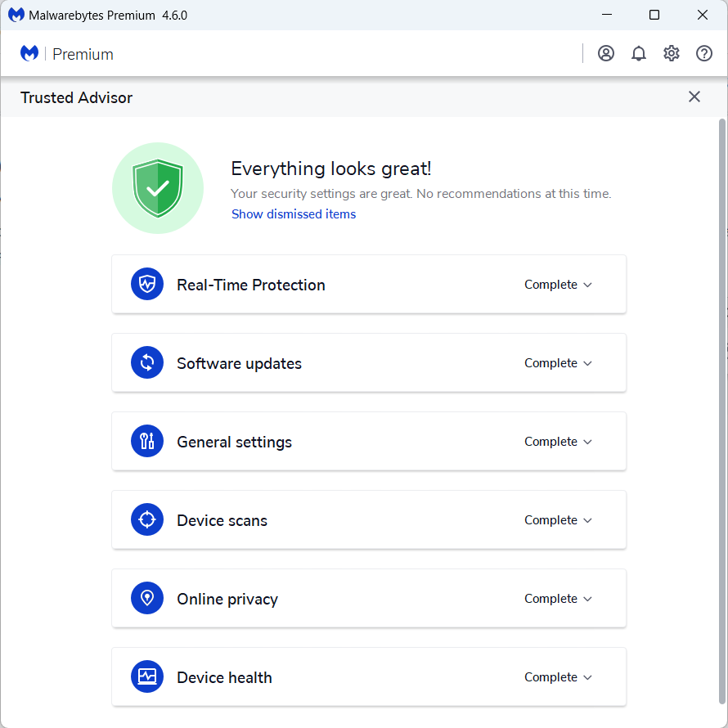Expand the Online privacy Complete chevron
The width and height of the screenshot is (728, 728).
point(587,599)
